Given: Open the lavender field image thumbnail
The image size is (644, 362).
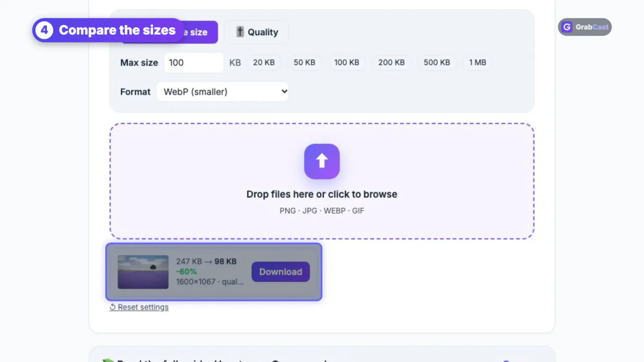Looking at the screenshot, I should pos(143,272).
